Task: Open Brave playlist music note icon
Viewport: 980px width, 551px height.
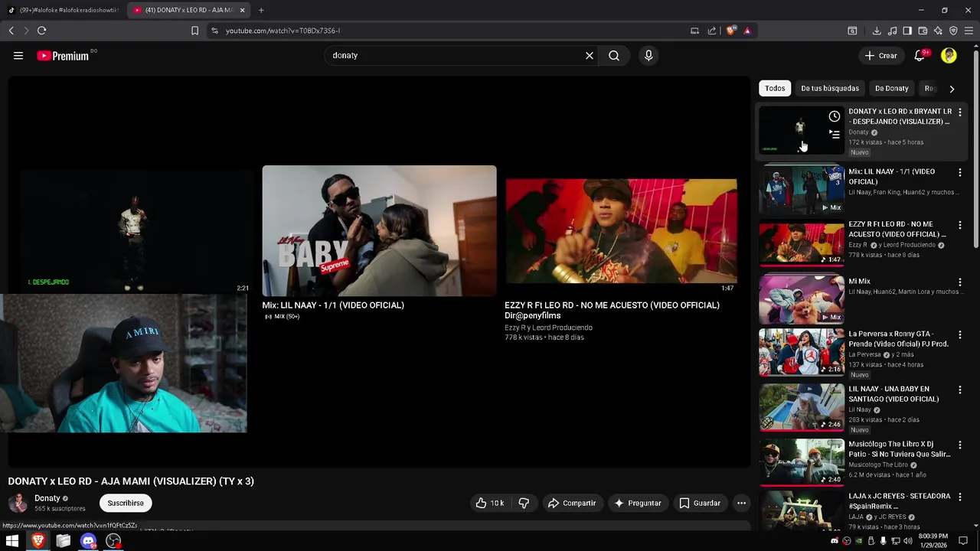Action: (x=892, y=31)
